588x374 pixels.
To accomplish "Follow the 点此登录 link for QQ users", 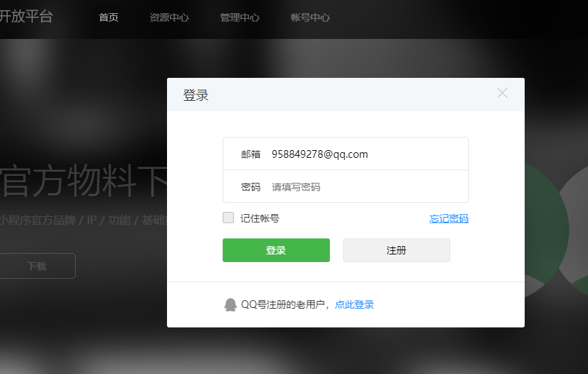I will coord(354,304).
